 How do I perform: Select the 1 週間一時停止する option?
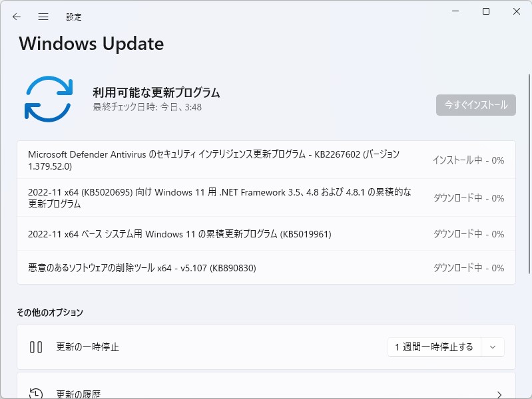tap(434, 347)
